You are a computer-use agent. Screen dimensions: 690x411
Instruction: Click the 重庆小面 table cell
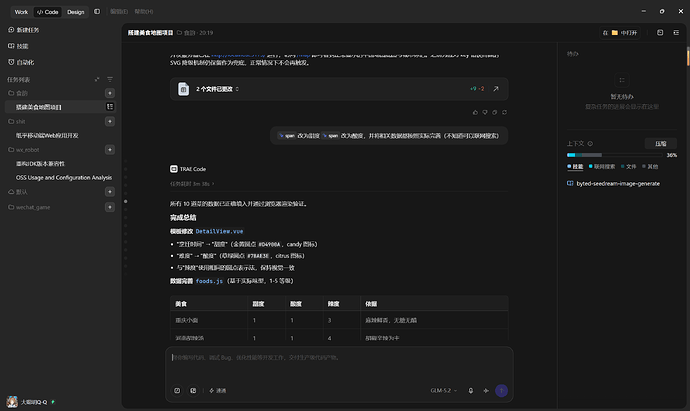(x=209, y=320)
